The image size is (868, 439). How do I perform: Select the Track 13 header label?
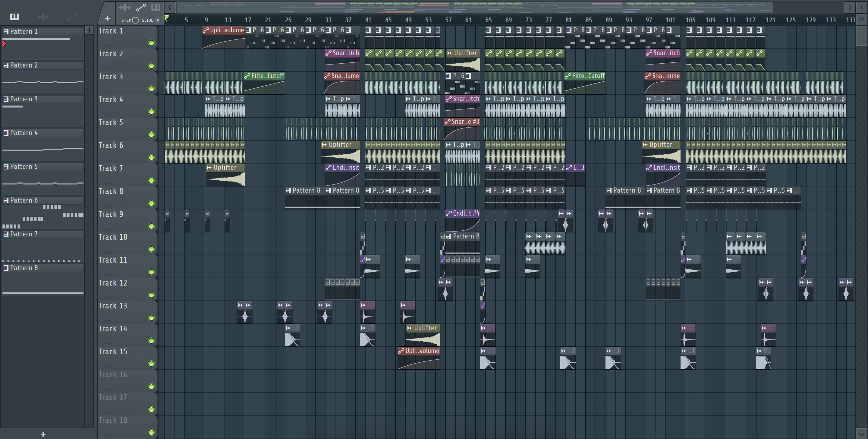pos(113,306)
